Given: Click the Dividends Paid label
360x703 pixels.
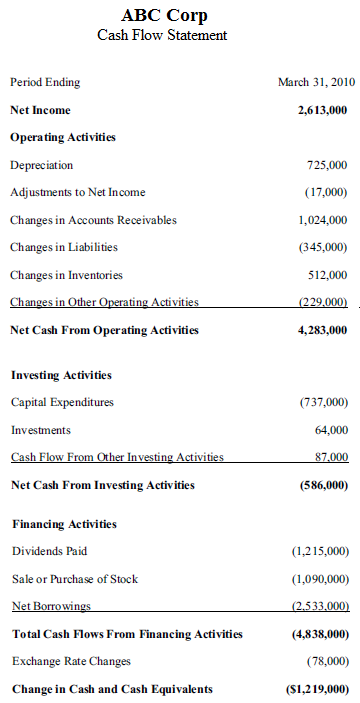Looking at the screenshot, I should [49, 551].
